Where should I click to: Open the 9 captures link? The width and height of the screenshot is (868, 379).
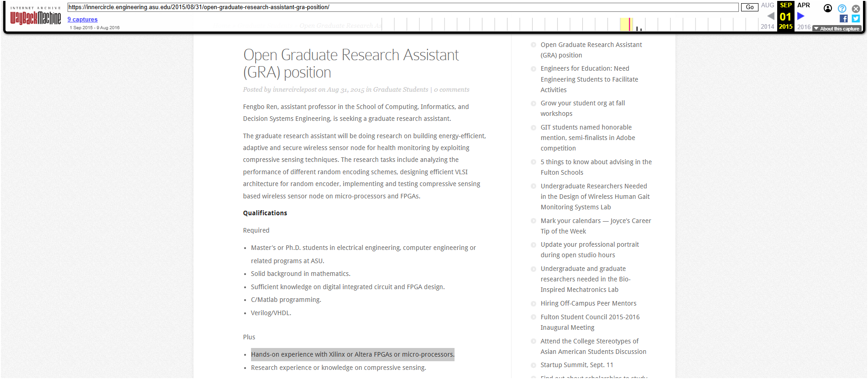click(x=83, y=19)
